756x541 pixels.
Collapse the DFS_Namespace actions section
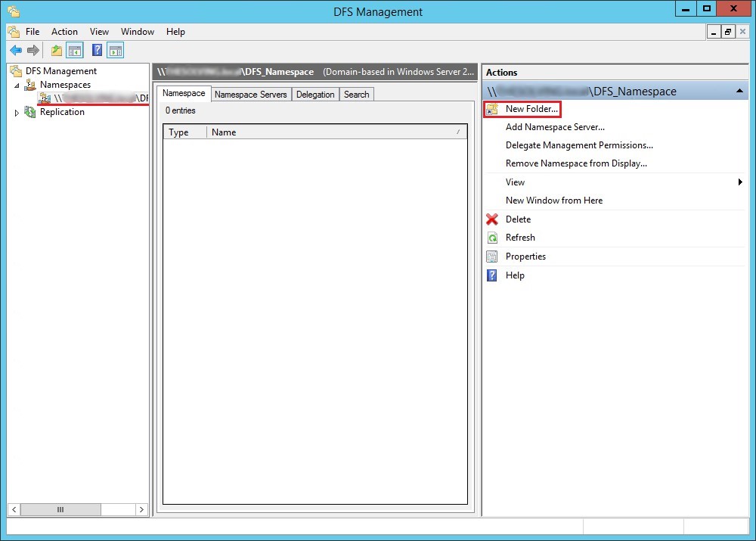739,92
